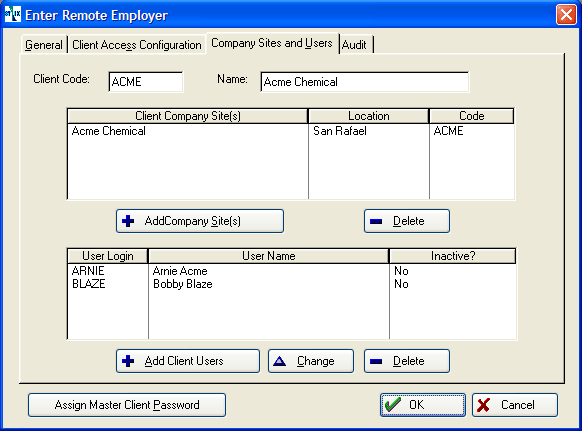
Task: Switch to the General tab
Action: (44, 45)
